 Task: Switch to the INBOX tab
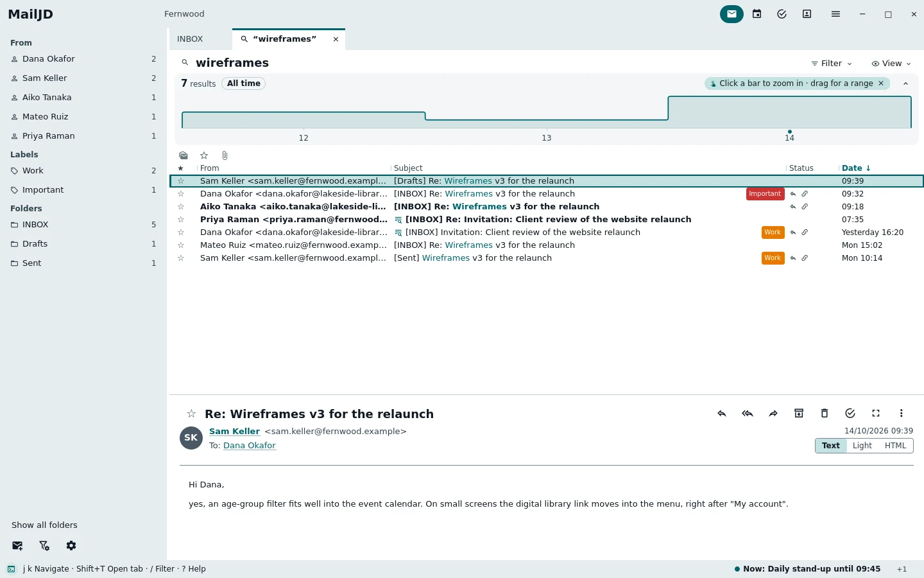pos(190,39)
